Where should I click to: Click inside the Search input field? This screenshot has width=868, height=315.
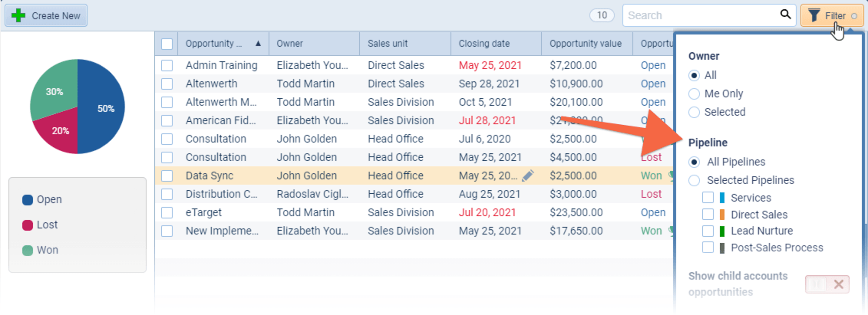tap(698, 15)
